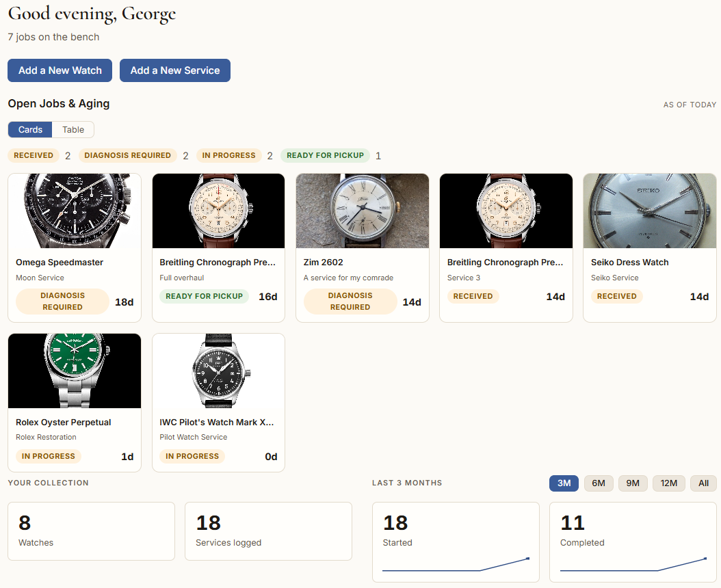The image size is (721, 588).
Task: Click the 1d age on Rolex card
Action: click(127, 457)
